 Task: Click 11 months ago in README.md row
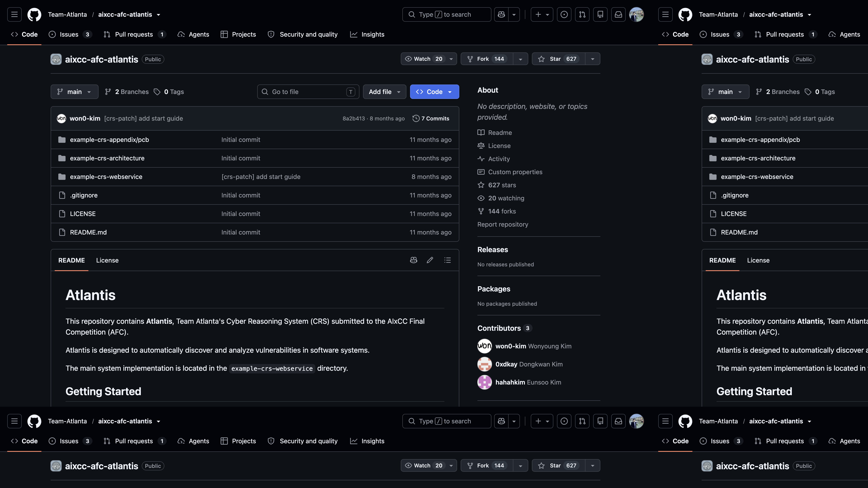(430, 232)
